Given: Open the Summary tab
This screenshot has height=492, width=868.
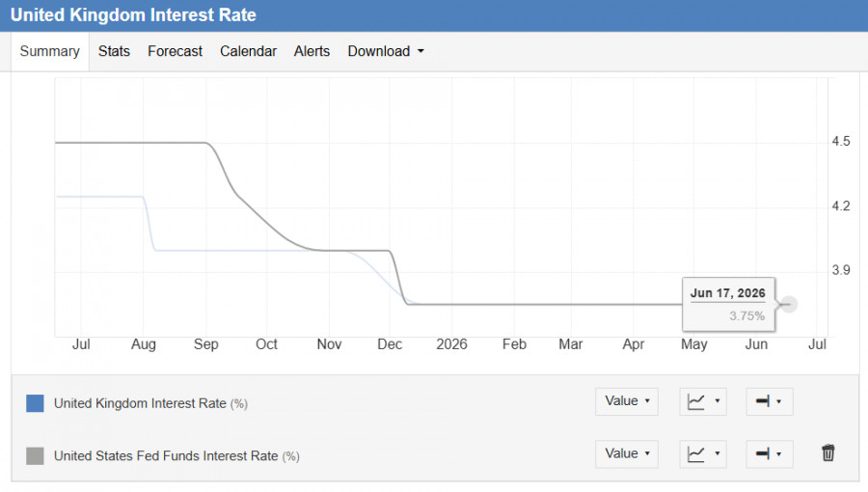Looking at the screenshot, I should pyautogui.click(x=50, y=51).
